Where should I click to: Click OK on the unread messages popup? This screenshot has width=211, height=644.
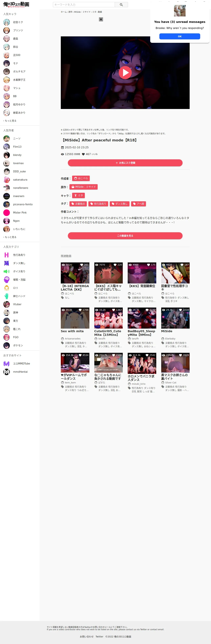[180, 36]
